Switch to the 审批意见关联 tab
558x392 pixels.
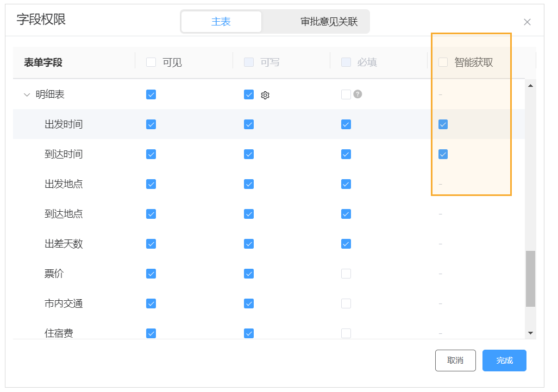pyautogui.click(x=329, y=22)
